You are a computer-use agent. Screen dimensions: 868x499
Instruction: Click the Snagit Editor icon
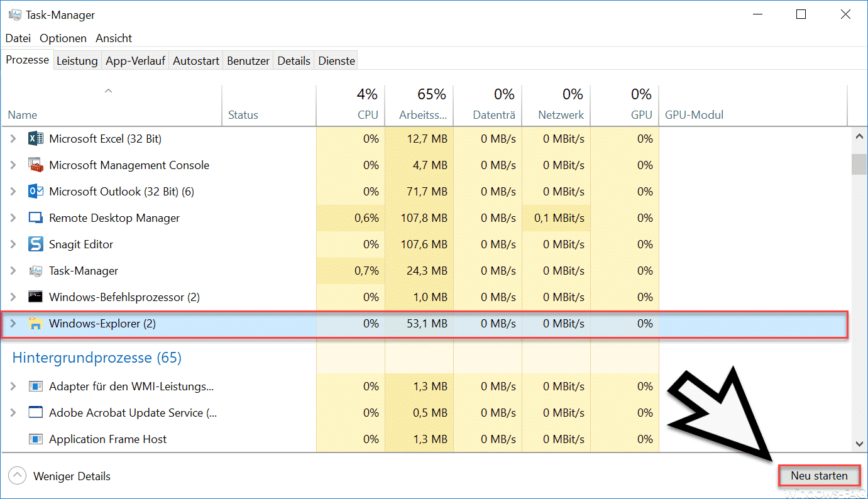36,244
